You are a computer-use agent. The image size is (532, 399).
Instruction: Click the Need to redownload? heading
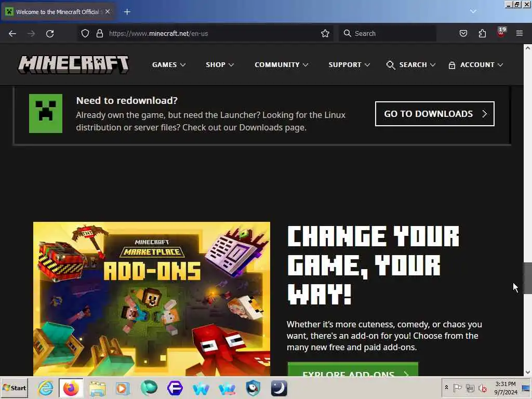tap(127, 100)
